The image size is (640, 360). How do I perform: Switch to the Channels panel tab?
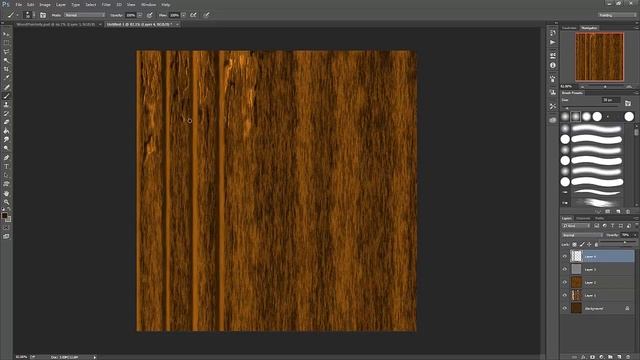click(583, 218)
